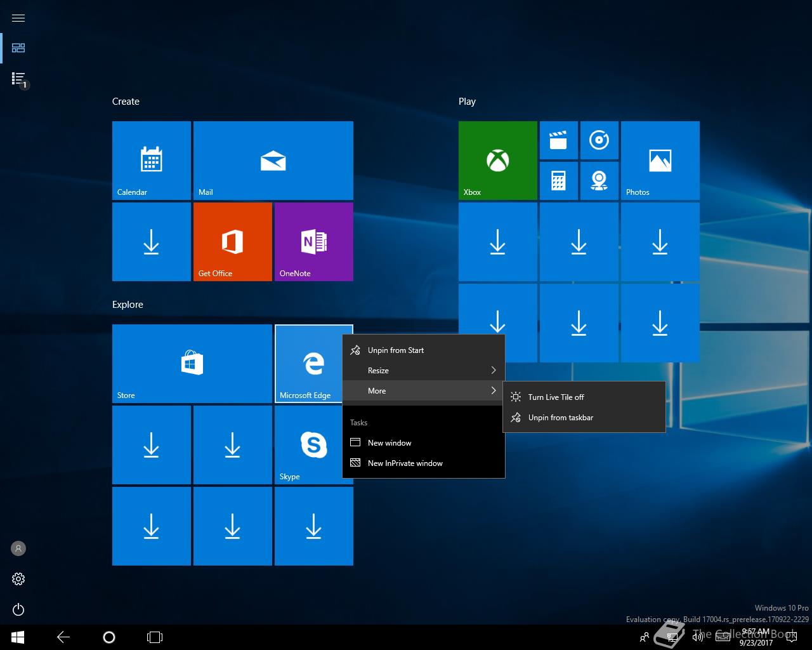Open Settings via the gear icon

18,579
